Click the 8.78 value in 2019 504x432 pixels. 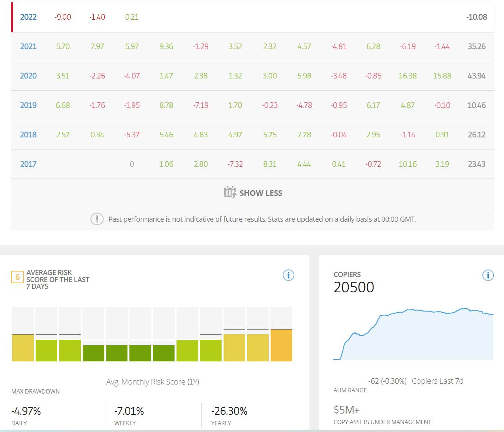click(166, 105)
